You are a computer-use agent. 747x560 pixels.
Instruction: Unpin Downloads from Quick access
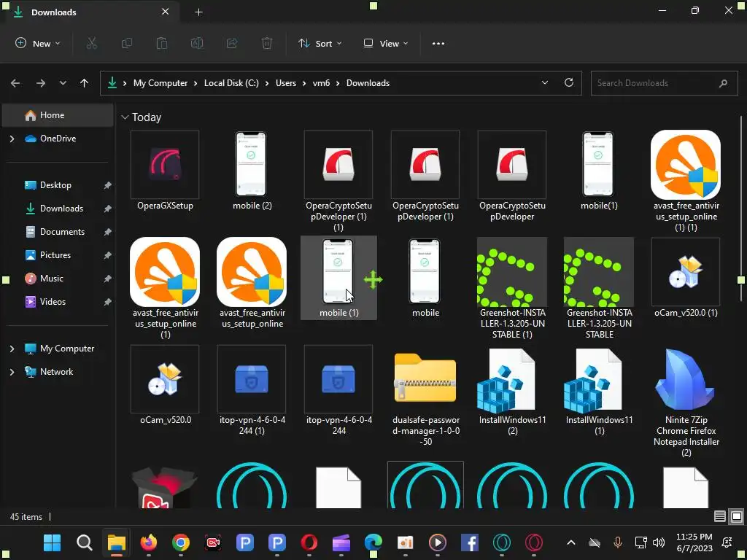point(108,209)
